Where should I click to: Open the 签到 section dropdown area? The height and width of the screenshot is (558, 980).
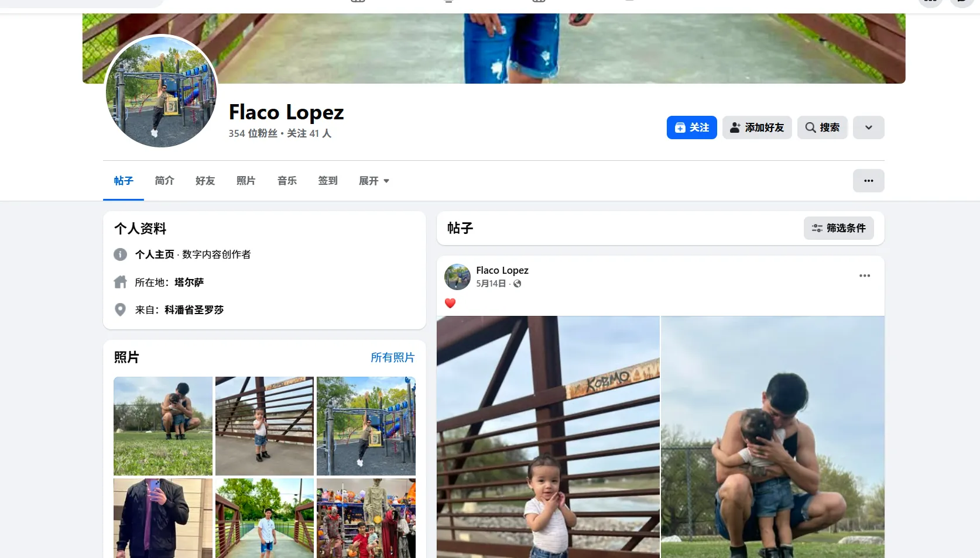click(328, 181)
